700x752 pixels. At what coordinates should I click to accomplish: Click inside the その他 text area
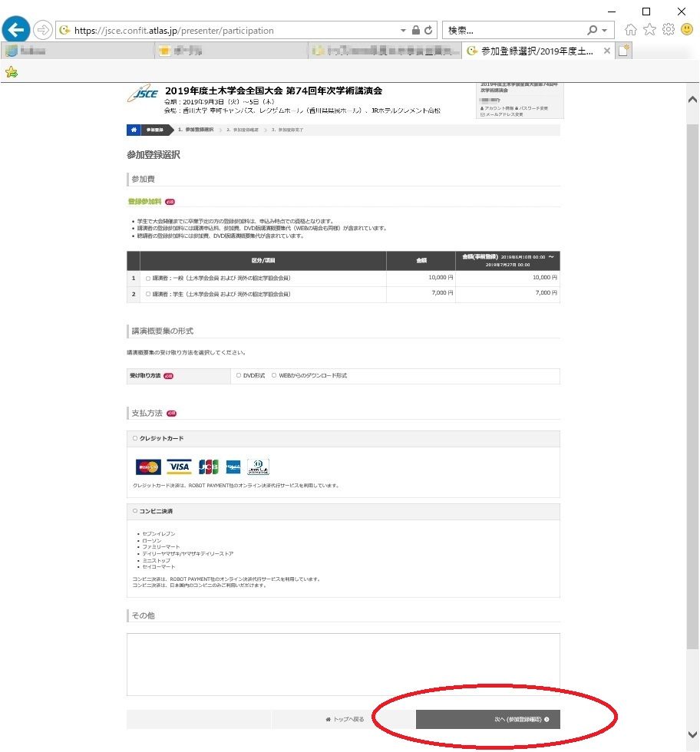point(343,664)
